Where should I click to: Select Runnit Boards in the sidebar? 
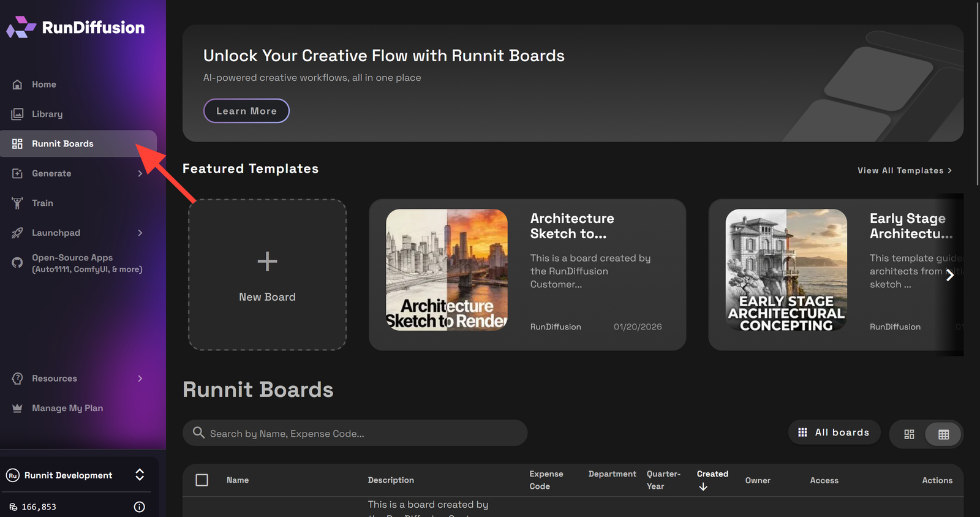(x=62, y=144)
